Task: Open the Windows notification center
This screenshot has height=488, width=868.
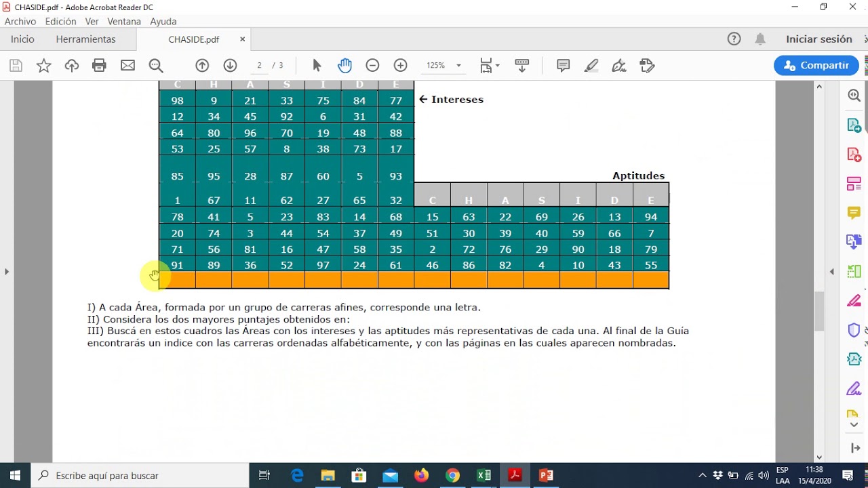Action: click(848, 476)
